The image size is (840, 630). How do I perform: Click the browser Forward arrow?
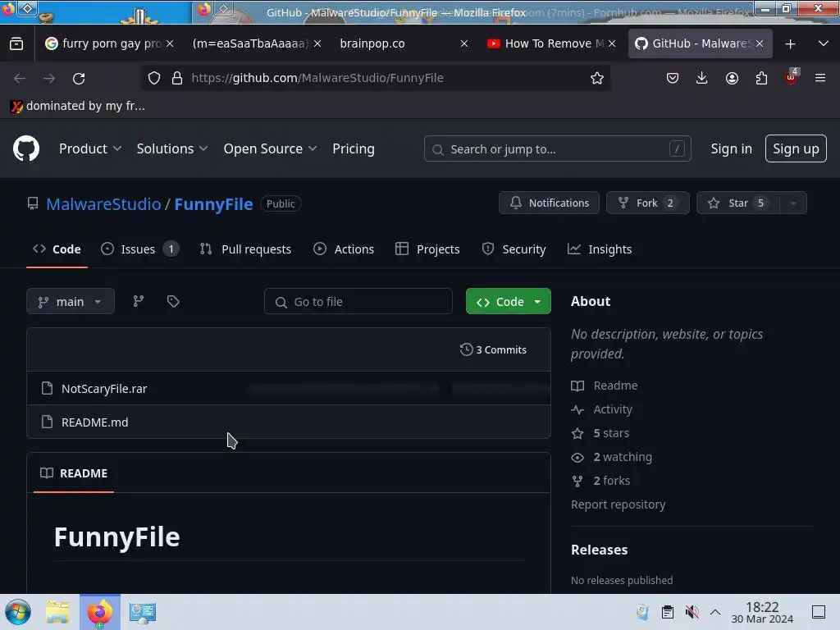[x=49, y=78]
